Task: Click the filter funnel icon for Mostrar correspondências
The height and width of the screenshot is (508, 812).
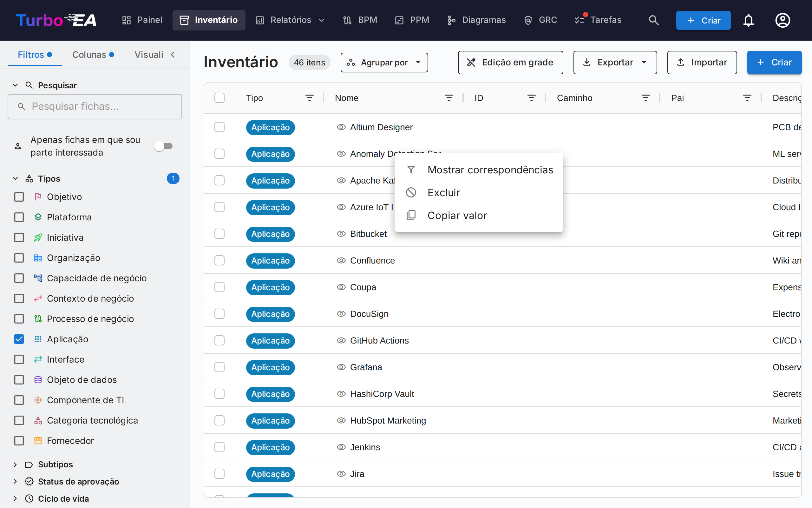Action: pyautogui.click(x=411, y=170)
